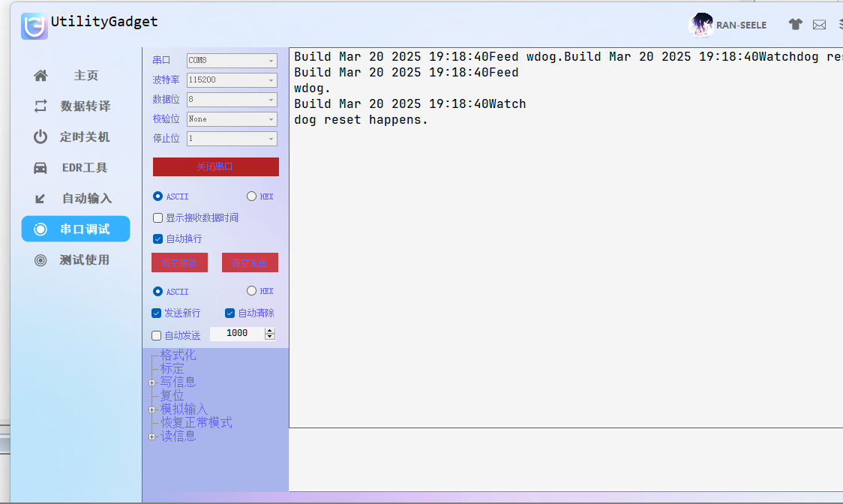843x504 pixels.
Task: Click the car icon beside EDR工具
Action: [40, 168]
